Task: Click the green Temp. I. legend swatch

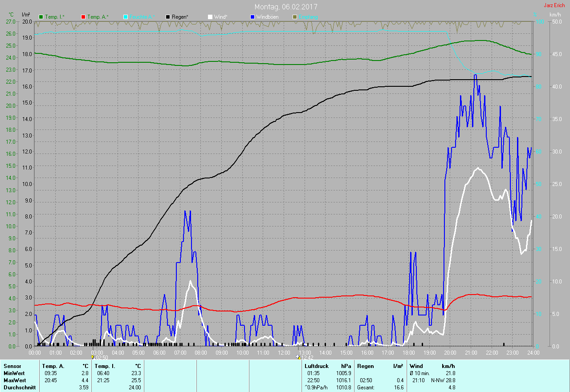Action: pyautogui.click(x=41, y=17)
